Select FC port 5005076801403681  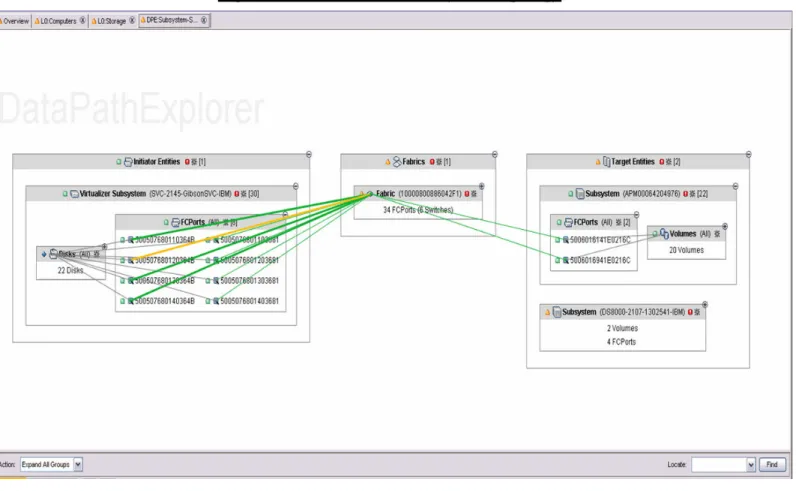click(249, 301)
